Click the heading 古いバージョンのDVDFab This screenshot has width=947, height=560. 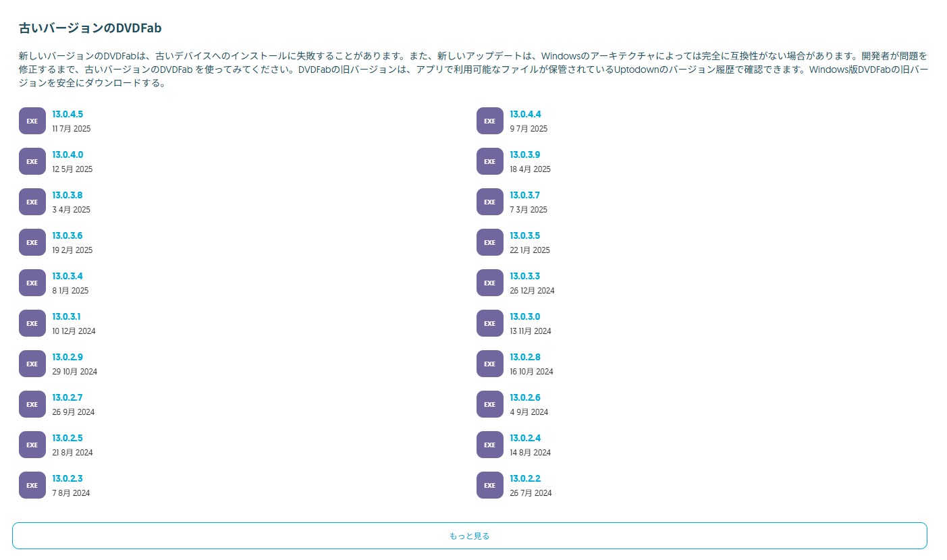pos(90,28)
